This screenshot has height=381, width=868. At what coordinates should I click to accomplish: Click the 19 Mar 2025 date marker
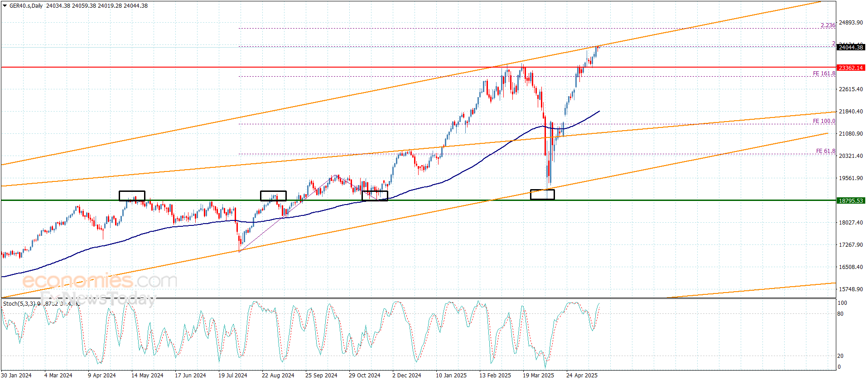(538, 375)
